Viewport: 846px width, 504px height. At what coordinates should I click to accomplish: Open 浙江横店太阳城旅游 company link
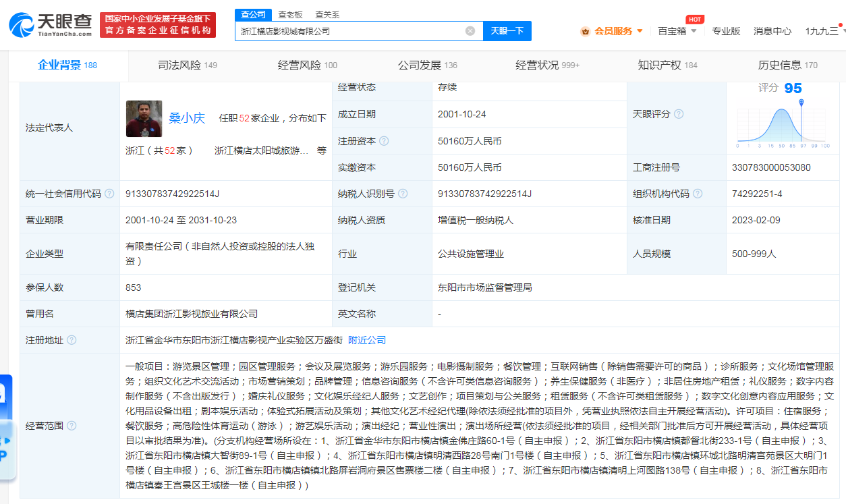[x=262, y=150]
